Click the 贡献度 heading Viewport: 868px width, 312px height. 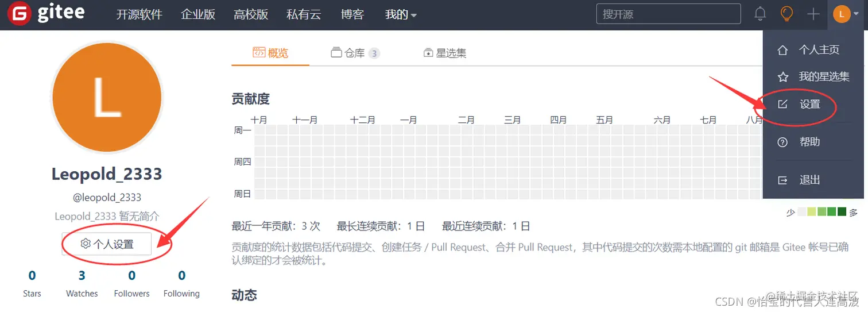251,99
